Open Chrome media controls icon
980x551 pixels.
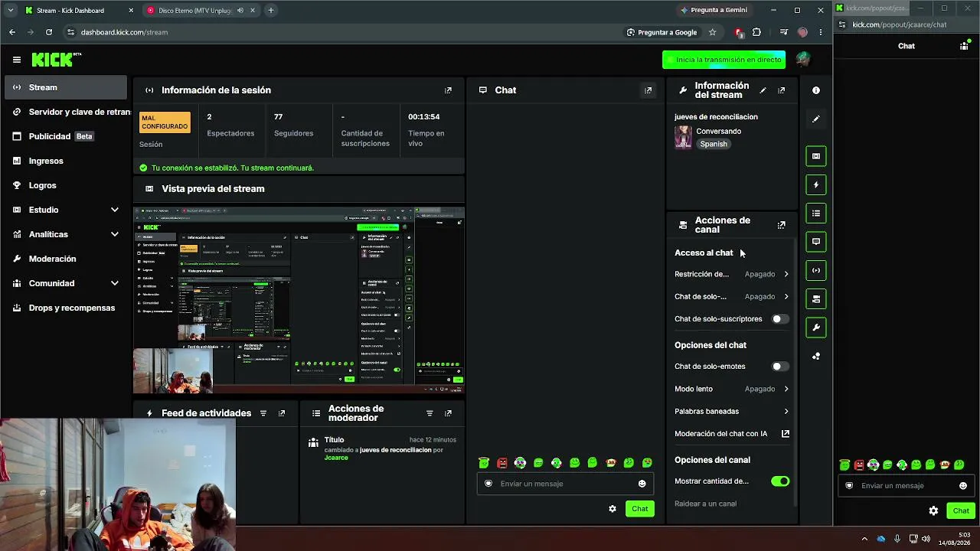coord(783,32)
